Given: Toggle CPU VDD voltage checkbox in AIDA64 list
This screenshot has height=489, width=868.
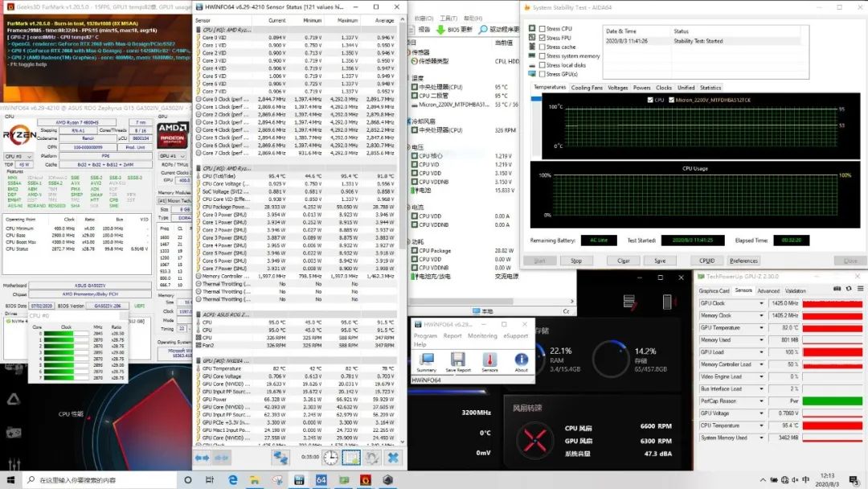Looking at the screenshot, I should pos(415,173).
